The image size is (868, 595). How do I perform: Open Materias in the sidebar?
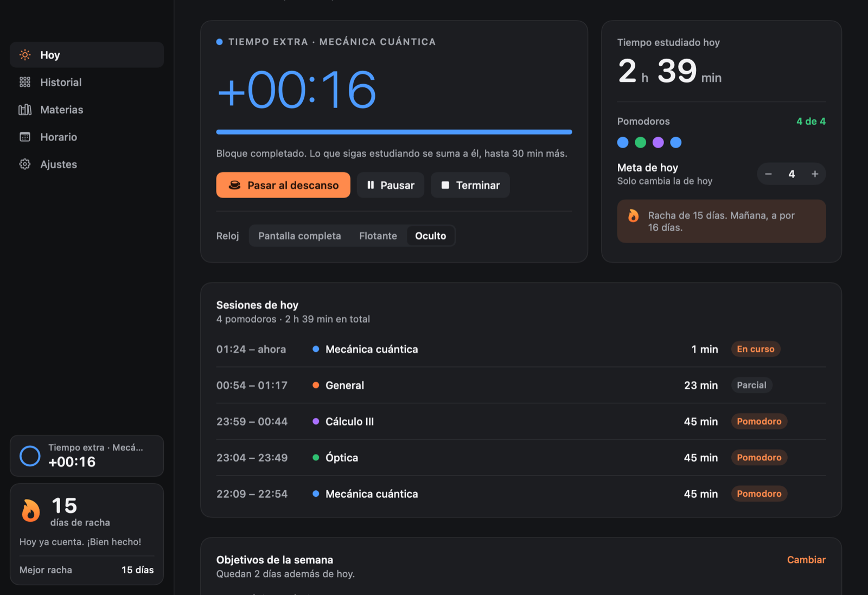(87, 110)
